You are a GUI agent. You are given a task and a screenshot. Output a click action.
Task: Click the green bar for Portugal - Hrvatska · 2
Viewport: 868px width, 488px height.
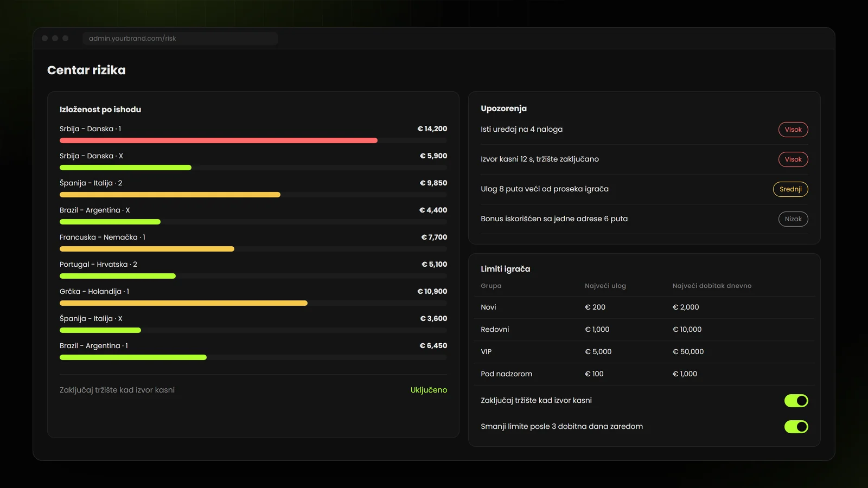(118, 276)
